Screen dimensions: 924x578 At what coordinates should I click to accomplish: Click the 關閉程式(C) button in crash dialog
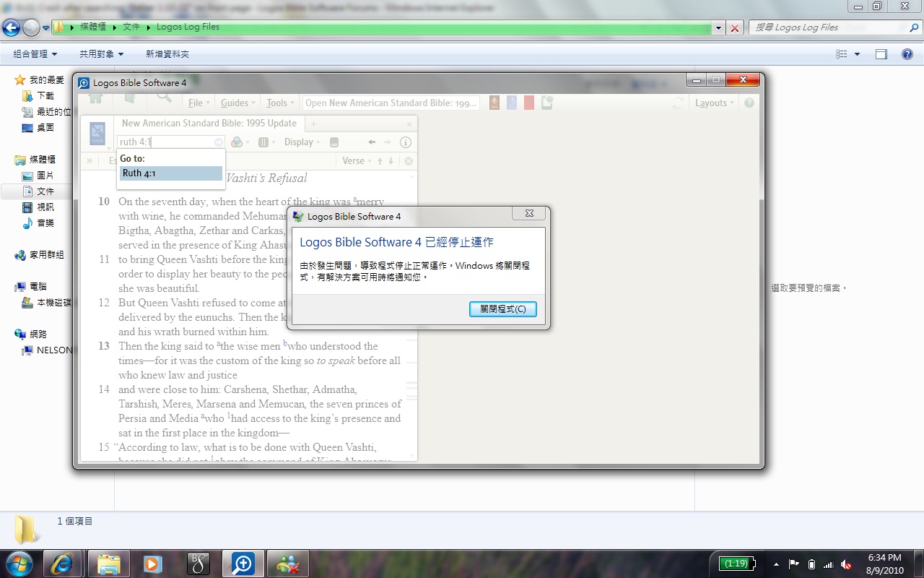pyautogui.click(x=503, y=309)
